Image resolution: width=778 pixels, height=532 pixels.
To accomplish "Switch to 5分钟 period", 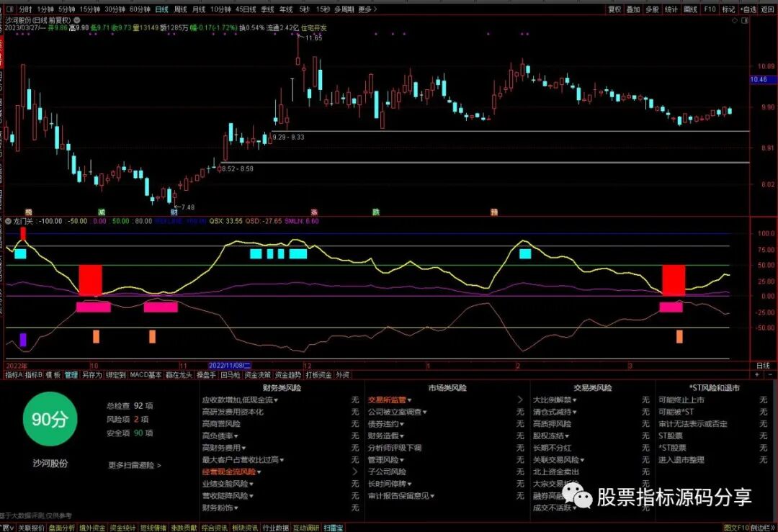I will (x=66, y=9).
